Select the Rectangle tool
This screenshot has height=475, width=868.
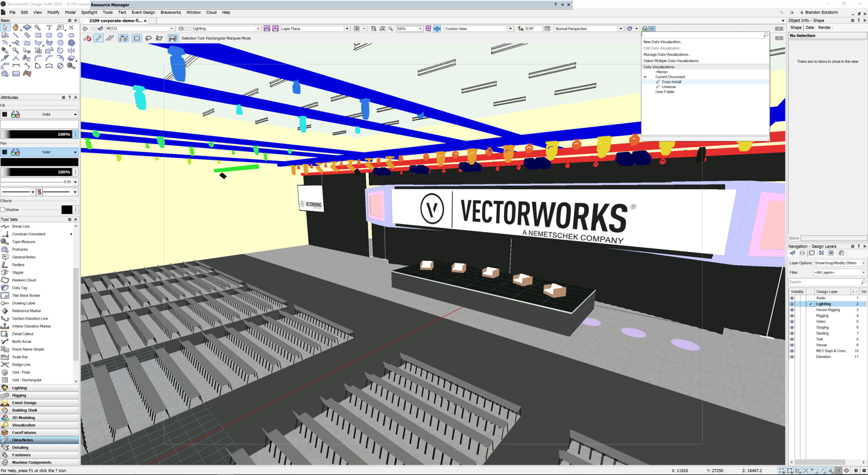(x=38, y=36)
